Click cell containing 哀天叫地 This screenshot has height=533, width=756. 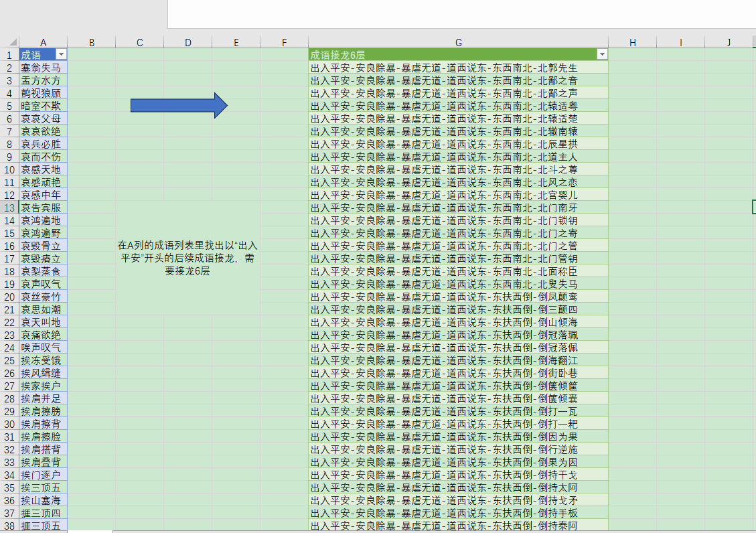tap(43, 322)
